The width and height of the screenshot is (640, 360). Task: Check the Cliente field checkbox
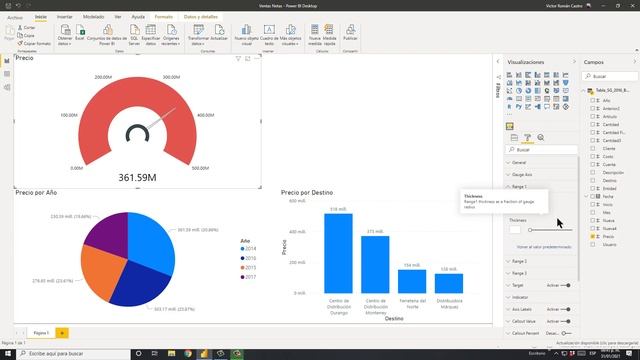pos(592,149)
